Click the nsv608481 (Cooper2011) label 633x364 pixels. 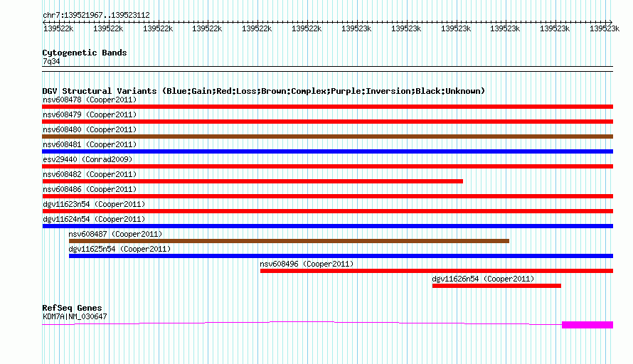90,144
